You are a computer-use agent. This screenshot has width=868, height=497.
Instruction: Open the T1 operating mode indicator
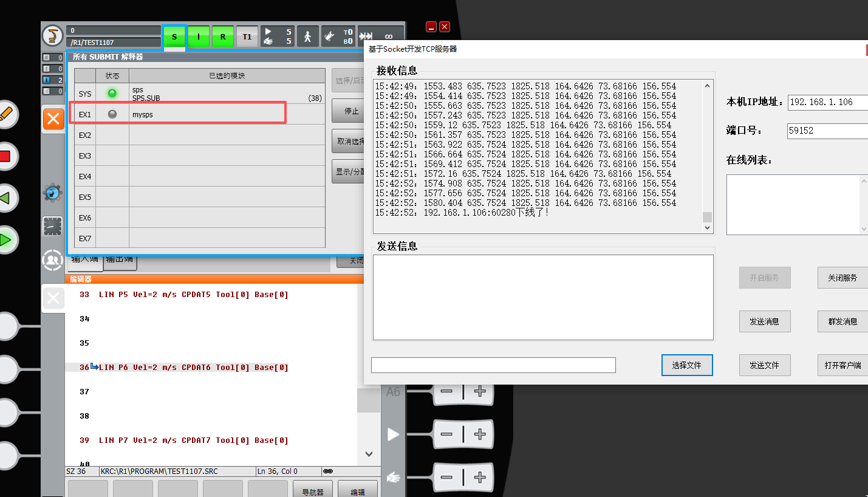(247, 37)
